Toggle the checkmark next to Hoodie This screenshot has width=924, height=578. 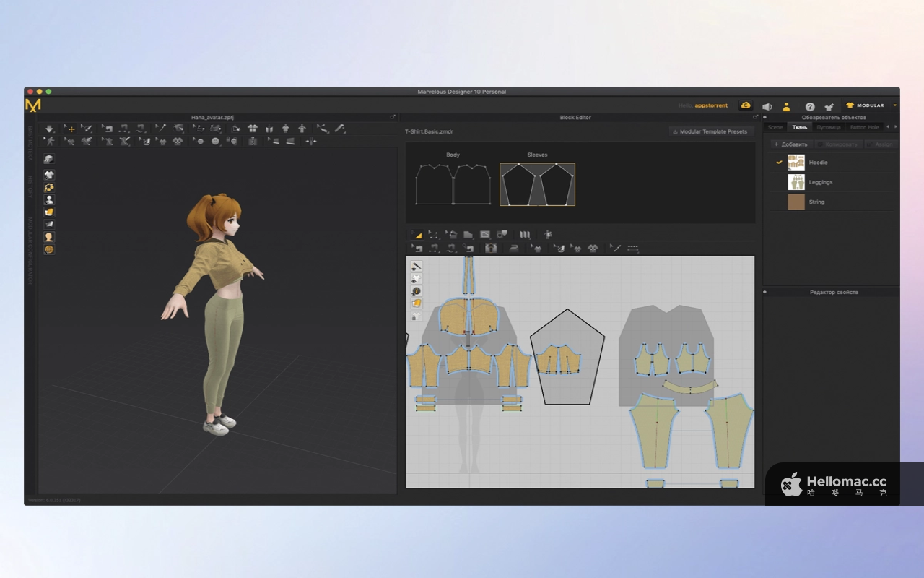779,163
